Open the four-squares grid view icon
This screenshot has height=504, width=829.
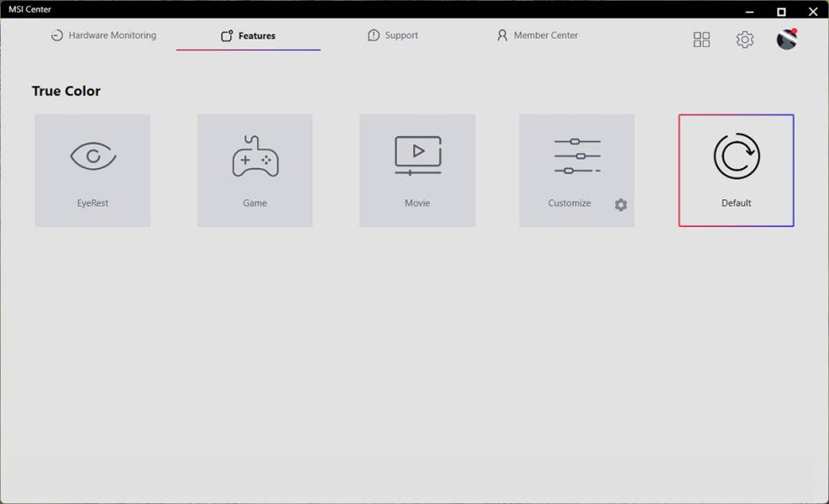coord(701,39)
